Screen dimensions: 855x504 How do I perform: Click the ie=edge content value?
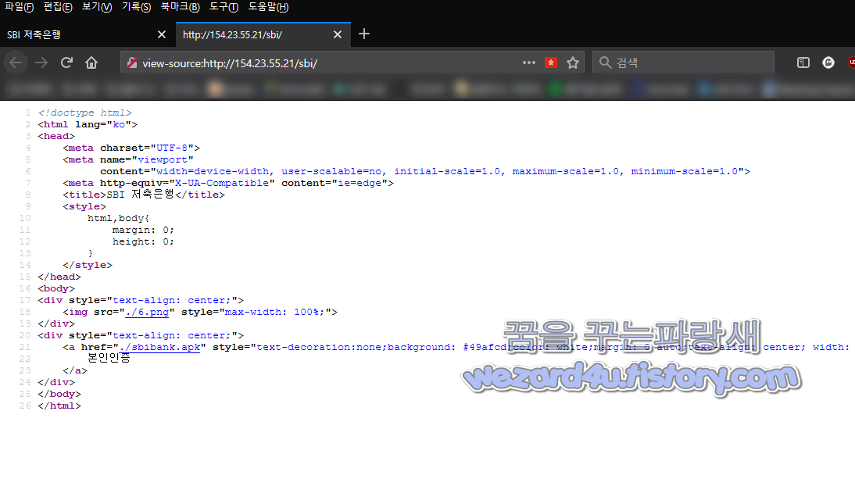(x=360, y=183)
